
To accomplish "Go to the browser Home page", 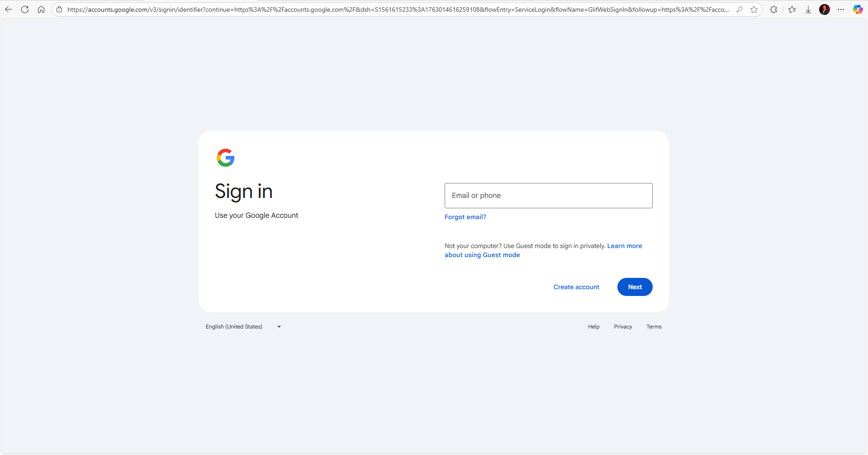I will tap(41, 9).
